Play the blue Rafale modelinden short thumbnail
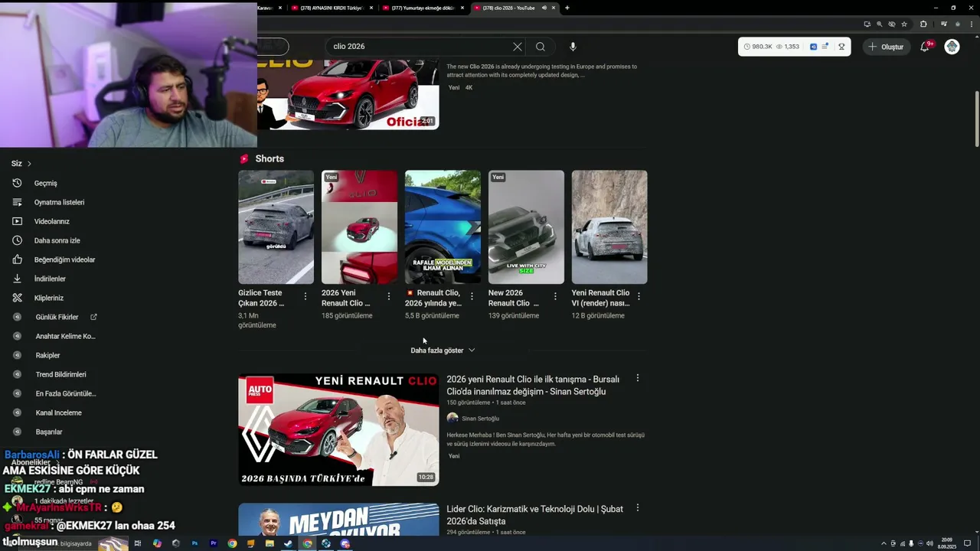The image size is (980, 551). click(443, 227)
